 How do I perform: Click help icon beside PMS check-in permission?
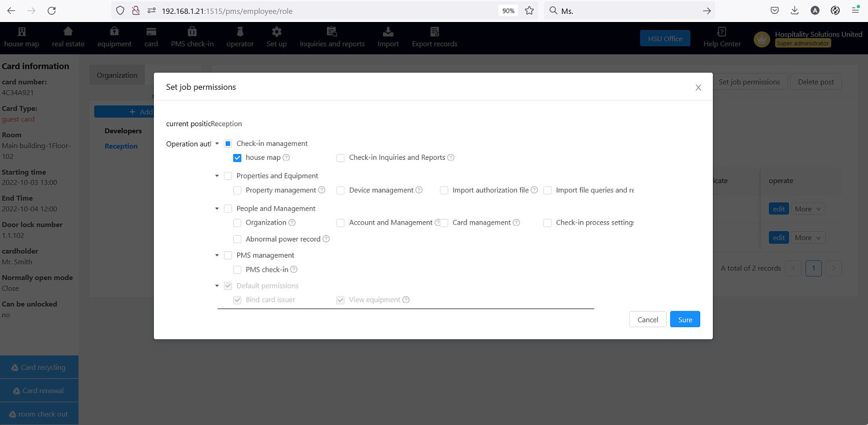294,269
